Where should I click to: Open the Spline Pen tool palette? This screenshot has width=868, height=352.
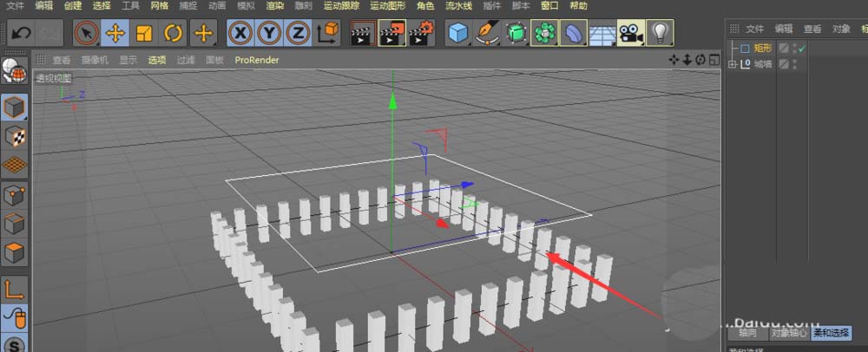coord(487,34)
